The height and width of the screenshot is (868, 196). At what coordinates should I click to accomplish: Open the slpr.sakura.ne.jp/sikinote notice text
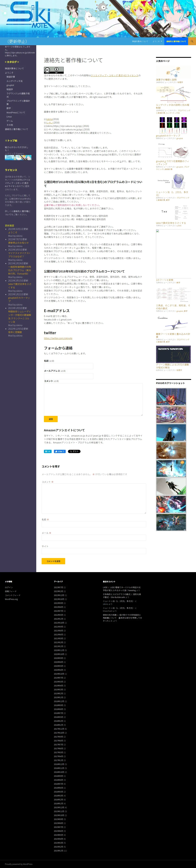coord(19,51)
